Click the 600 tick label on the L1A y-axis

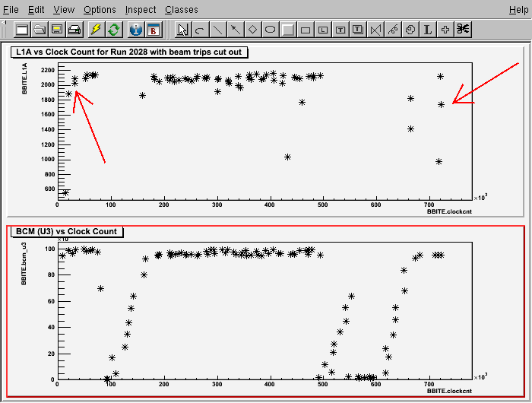49,189
